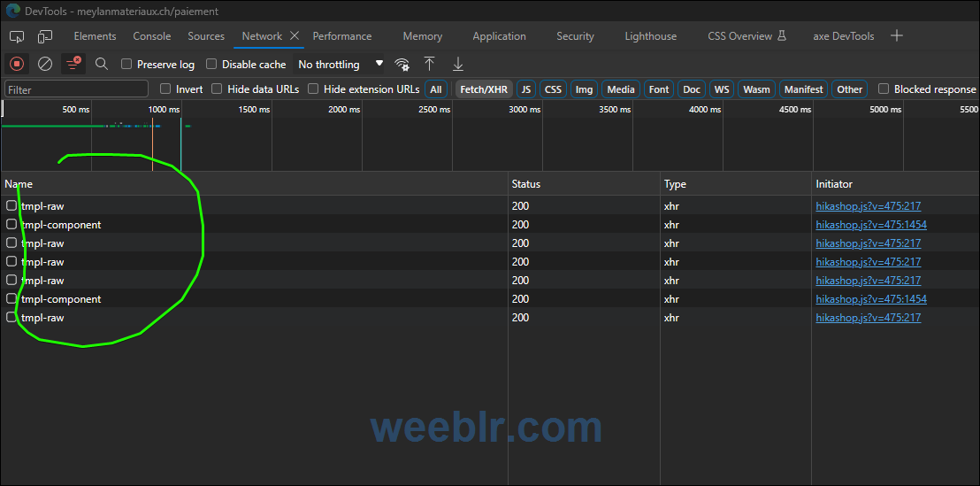Viewport: 980px width, 486px height.
Task: Filter requests by Media
Action: coord(621,89)
